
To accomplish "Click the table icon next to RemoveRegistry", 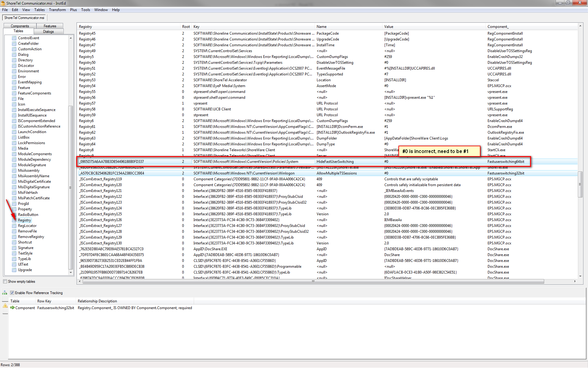I will pos(14,237).
